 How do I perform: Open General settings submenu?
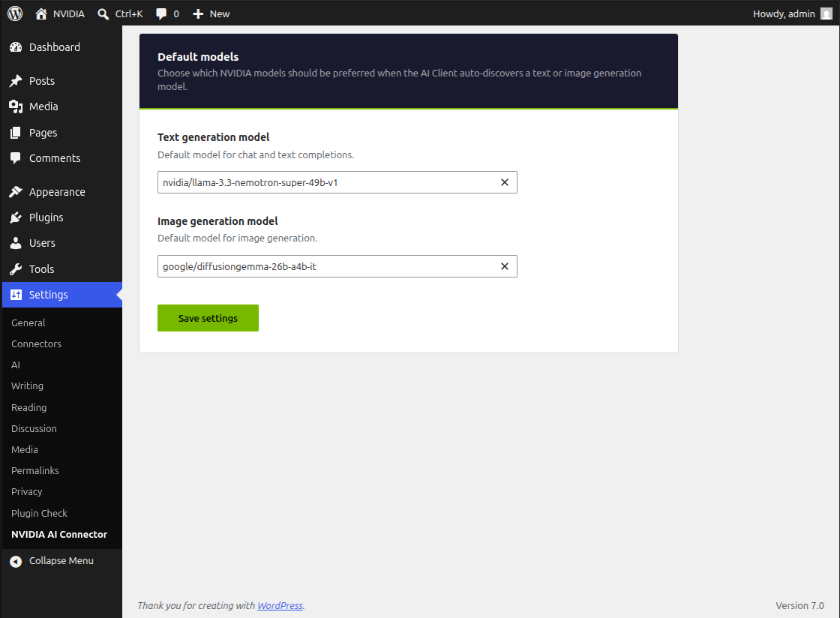(x=28, y=323)
